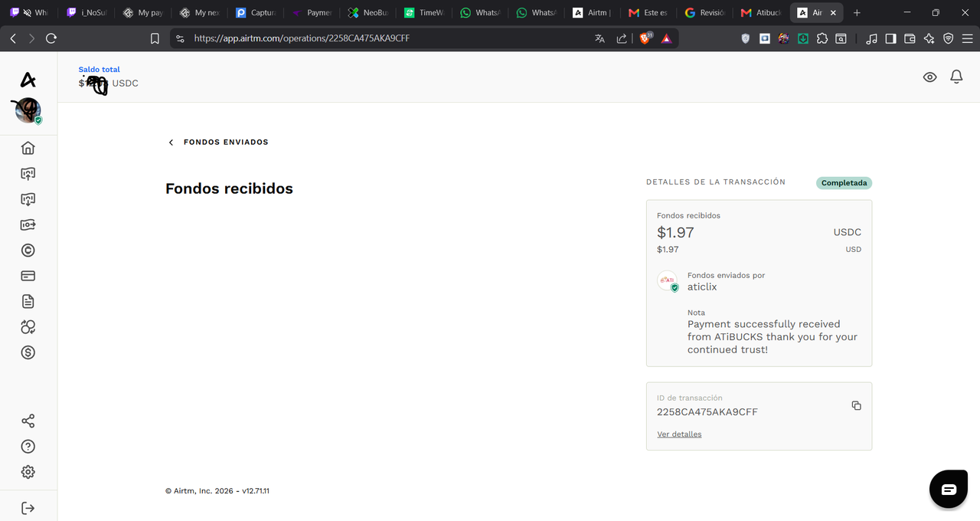980x521 pixels.
Task: Go to the Home icon in sidebar
Action: [x=28, y=148]
